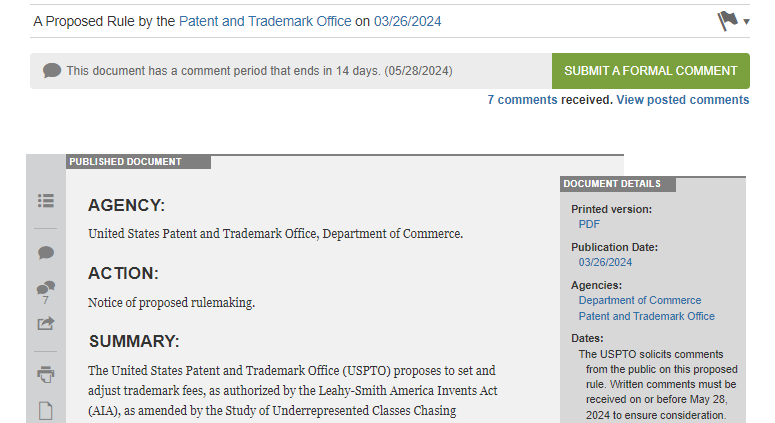Click the 03/26/2024 date link in header
This screenshot has height=423, width=775.
click(407, 21)
